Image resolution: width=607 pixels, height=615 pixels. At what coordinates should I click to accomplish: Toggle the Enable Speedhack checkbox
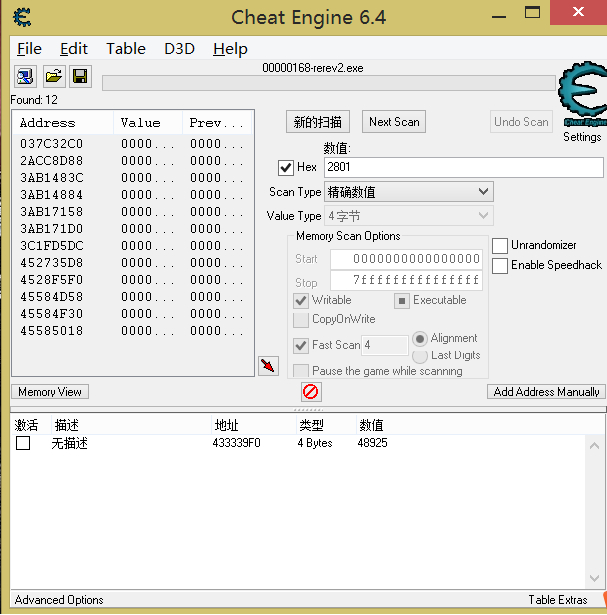coord(500,266)
